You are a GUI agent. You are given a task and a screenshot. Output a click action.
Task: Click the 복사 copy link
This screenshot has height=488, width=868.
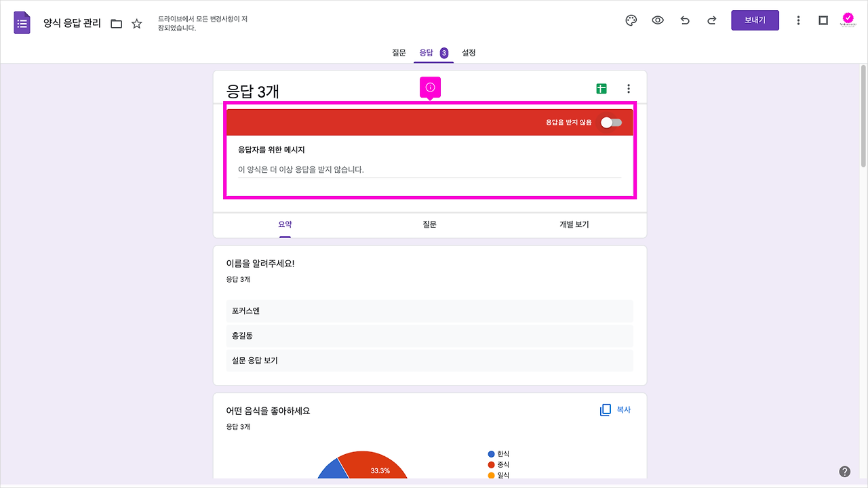click(615, 409)
